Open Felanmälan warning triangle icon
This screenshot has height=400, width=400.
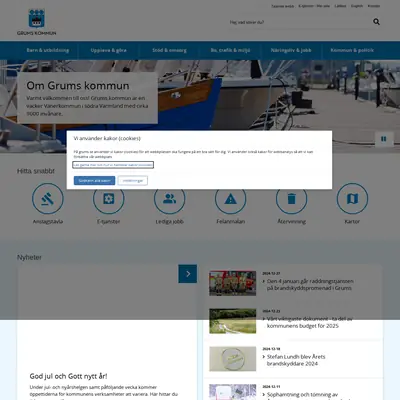(x=230, y=199)
